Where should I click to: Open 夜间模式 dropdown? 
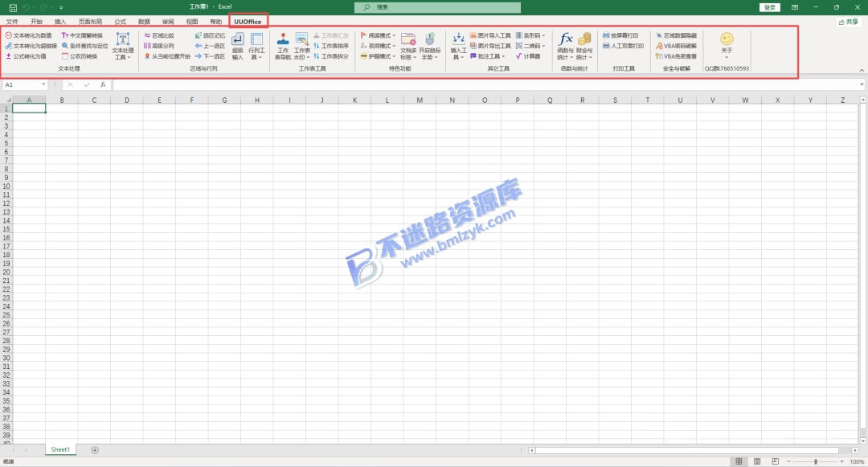click(378, 46)
